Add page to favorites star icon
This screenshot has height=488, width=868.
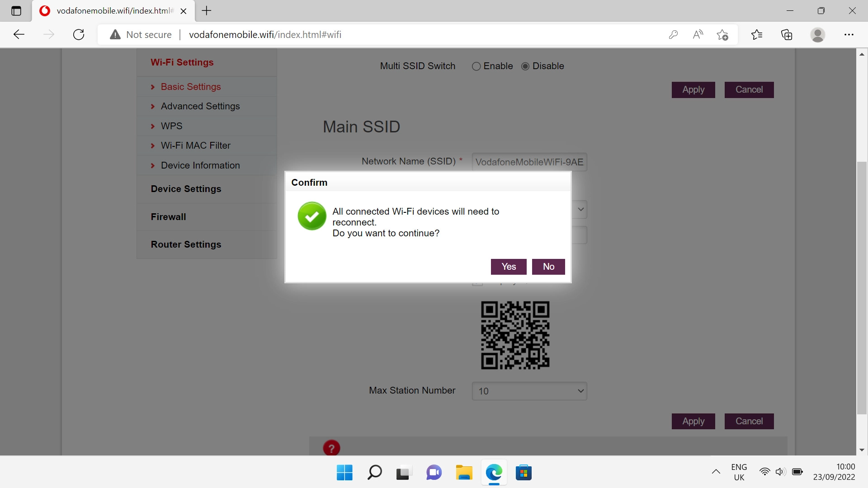tap(722, 35)
